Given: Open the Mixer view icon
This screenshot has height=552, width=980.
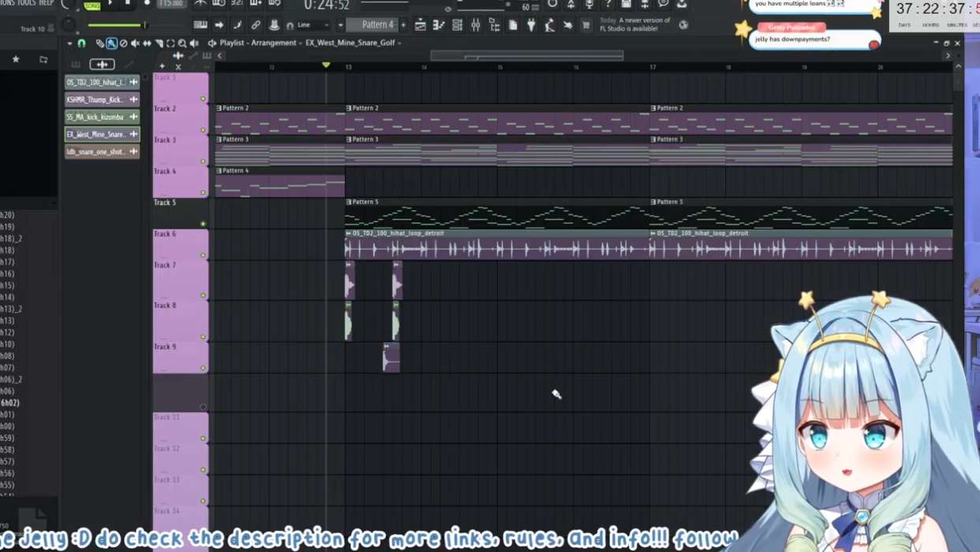Looking at the screenshot, I should (x=476, y=25).
